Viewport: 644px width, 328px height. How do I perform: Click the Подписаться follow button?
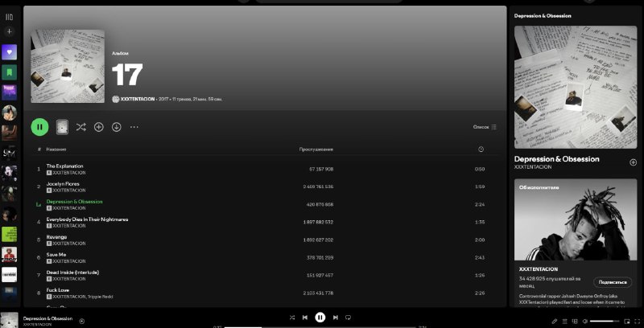[x=612, y=282]
